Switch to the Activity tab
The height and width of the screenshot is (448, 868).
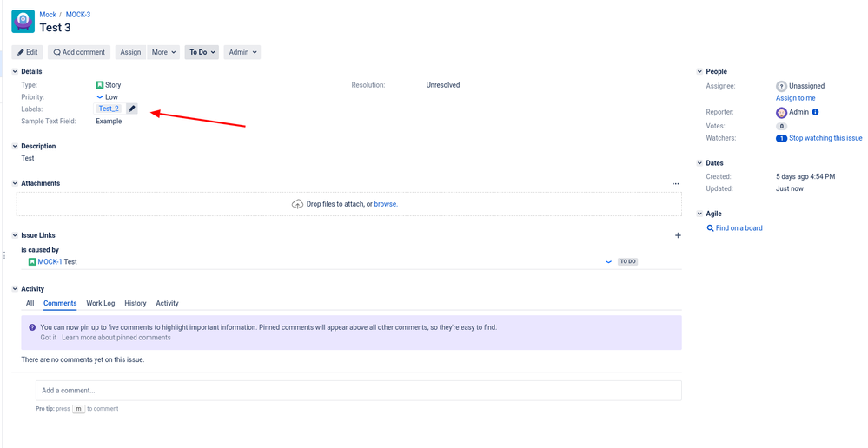[x=167, y=303]
